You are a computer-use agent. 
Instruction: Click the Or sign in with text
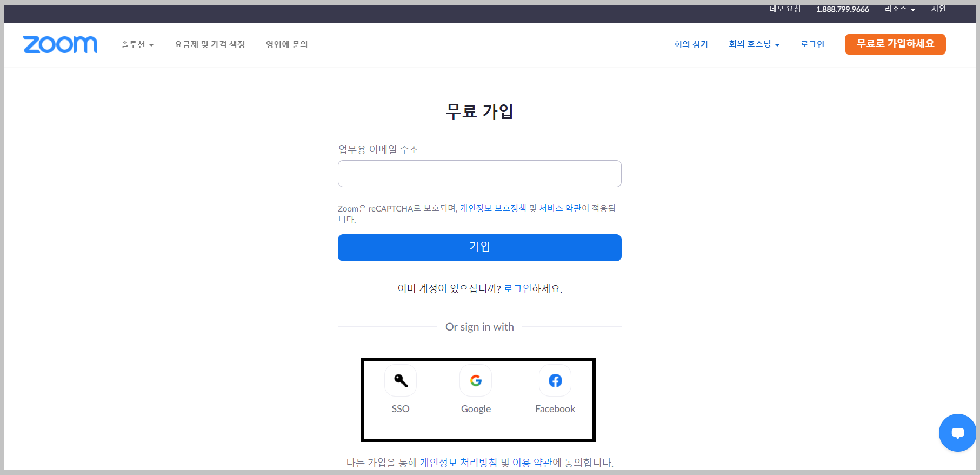(479, 327)
